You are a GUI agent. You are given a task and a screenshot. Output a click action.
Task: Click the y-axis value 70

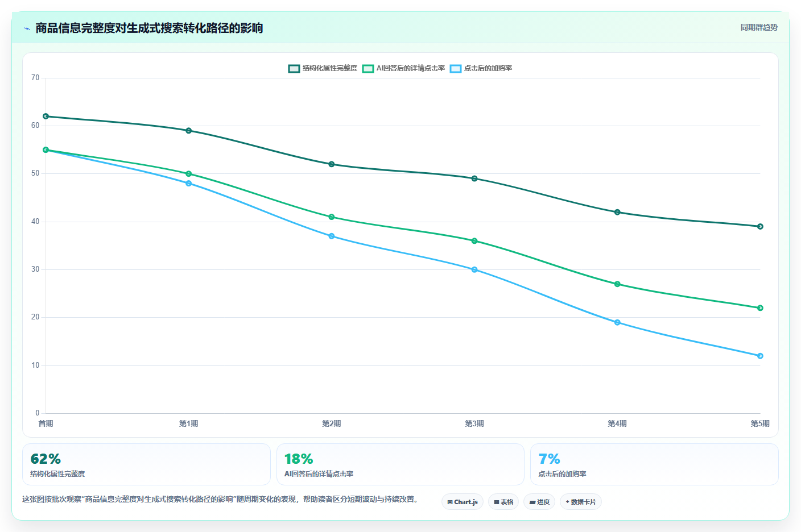35,78
